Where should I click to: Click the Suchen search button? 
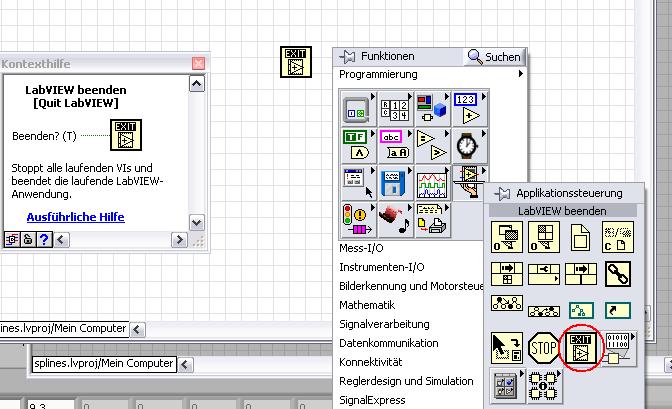point(495,57)
